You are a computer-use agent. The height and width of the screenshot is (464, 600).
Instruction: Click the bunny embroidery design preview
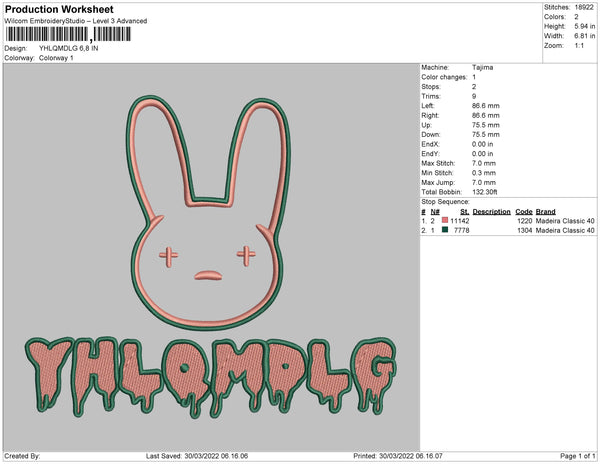pos(209,213)
